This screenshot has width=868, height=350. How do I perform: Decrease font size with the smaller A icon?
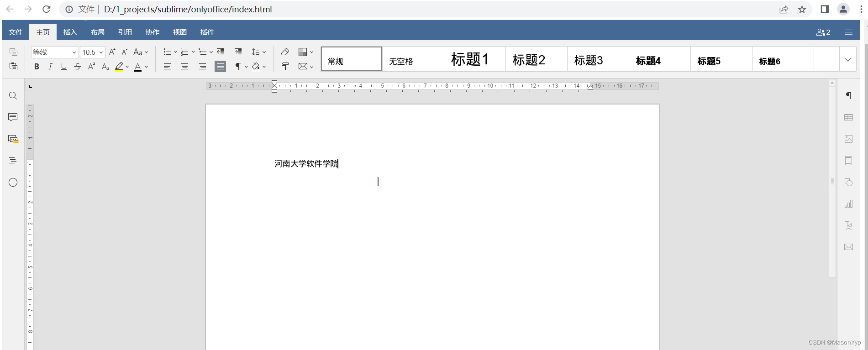[x=125, y=52]
